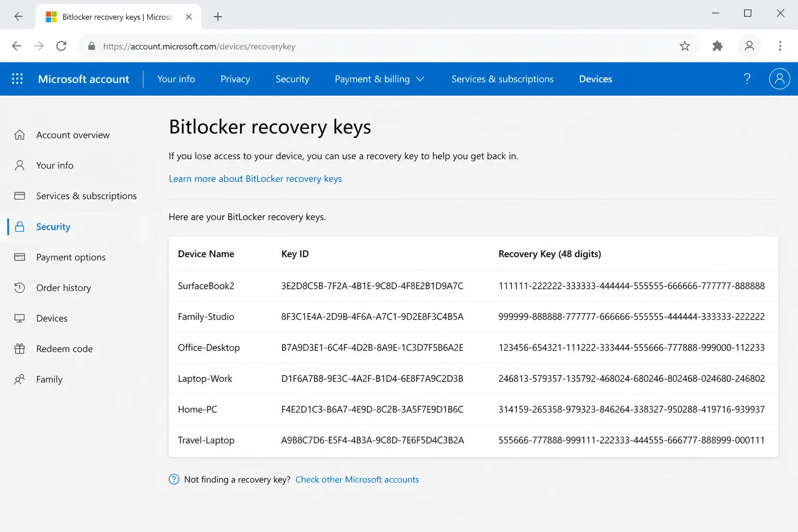Open a new tab with plus button
Image resolution: width=798 pixels, height=532 pixels.
tap(218, 17)
